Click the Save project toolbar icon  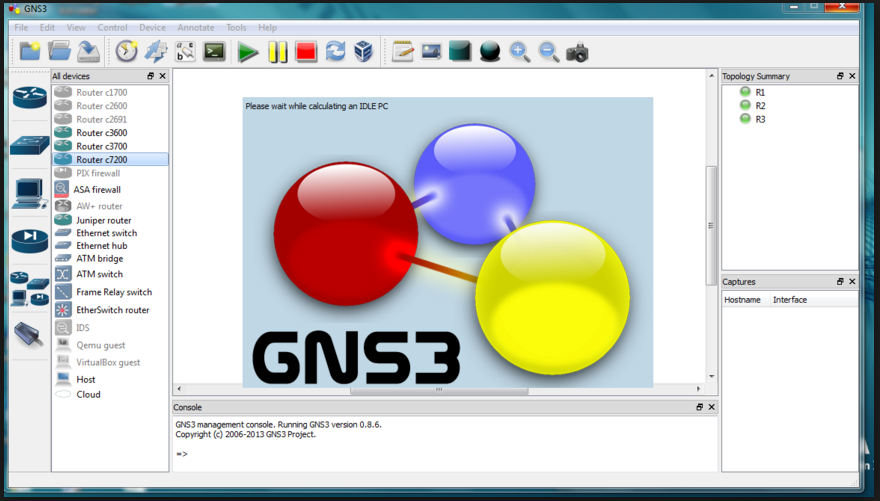click(x=88, y=52)
